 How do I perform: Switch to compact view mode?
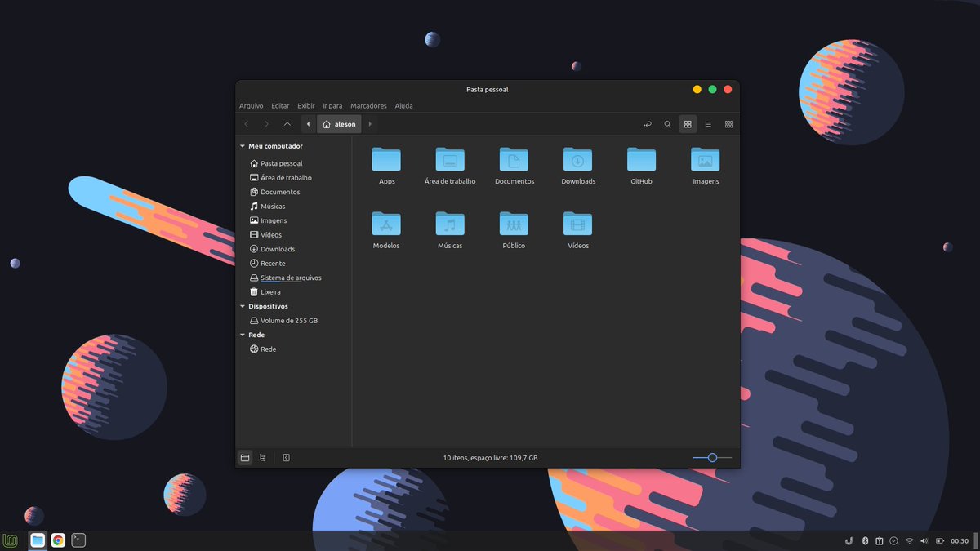[728, 124]
